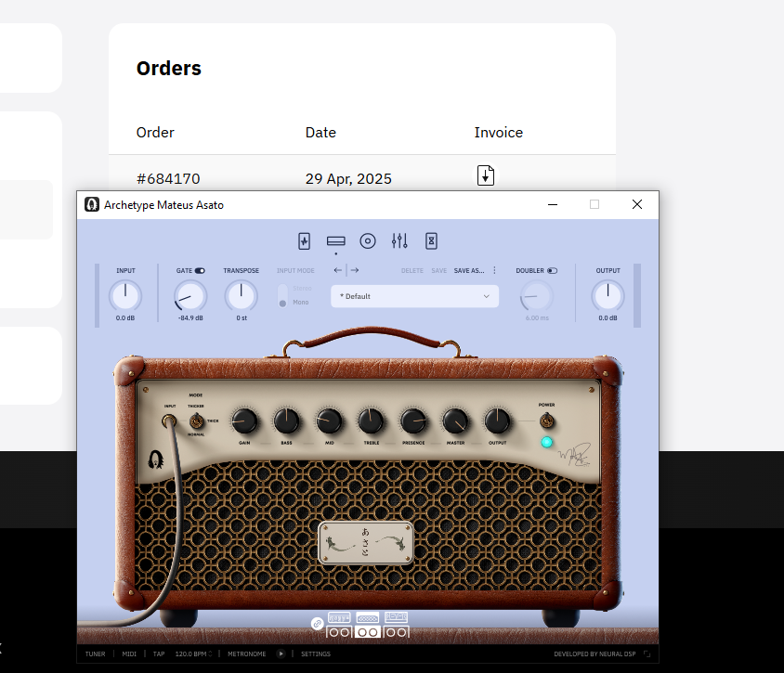Click the amp-cab link icon
This screenshot has width=784, height=673.
(317, 624)
